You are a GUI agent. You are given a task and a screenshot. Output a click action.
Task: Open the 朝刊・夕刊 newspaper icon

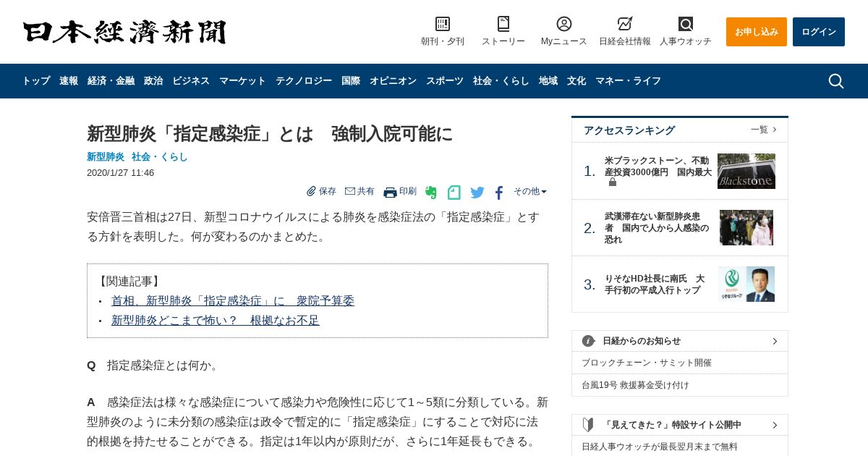pyautogui.click(x=443, y=24)
